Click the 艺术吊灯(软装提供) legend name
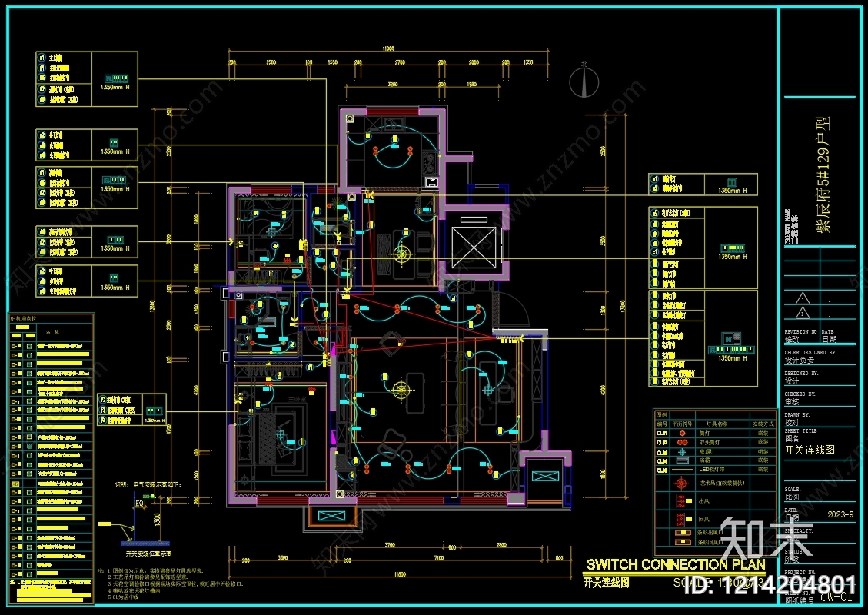The width and height of the screenshot is (868, 615). click(x=723, y=484)
